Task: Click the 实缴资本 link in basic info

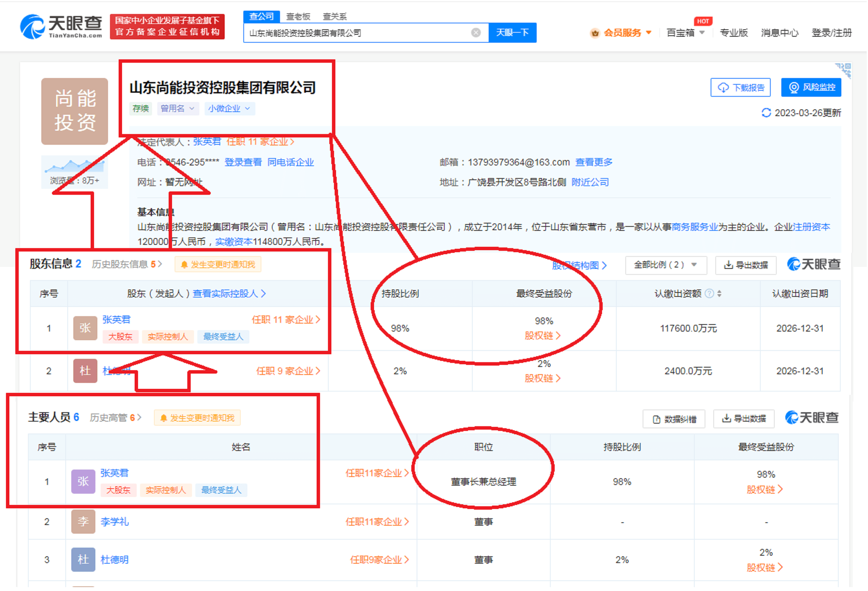Action: pyautogui.click(x=234, y=242)
